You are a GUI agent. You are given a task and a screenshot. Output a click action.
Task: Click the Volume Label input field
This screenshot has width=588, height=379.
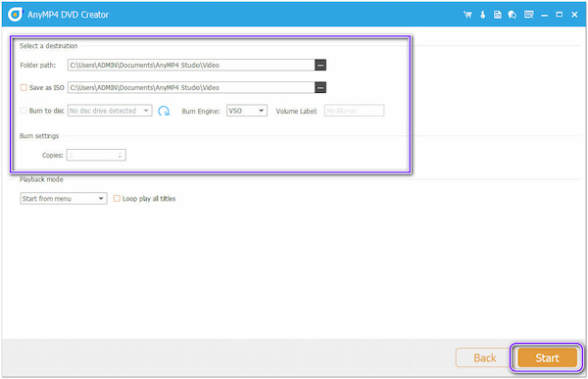click(x=354, y=111)
